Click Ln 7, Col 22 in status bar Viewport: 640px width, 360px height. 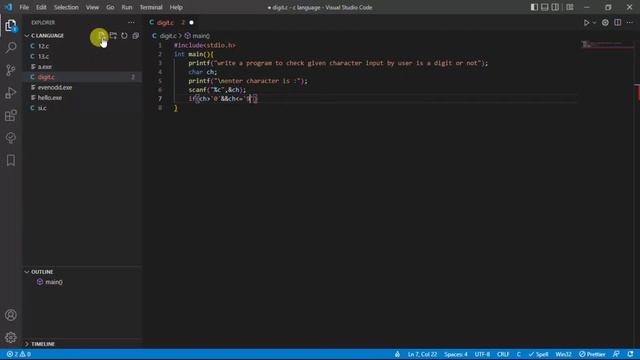(x=422, y=354)
